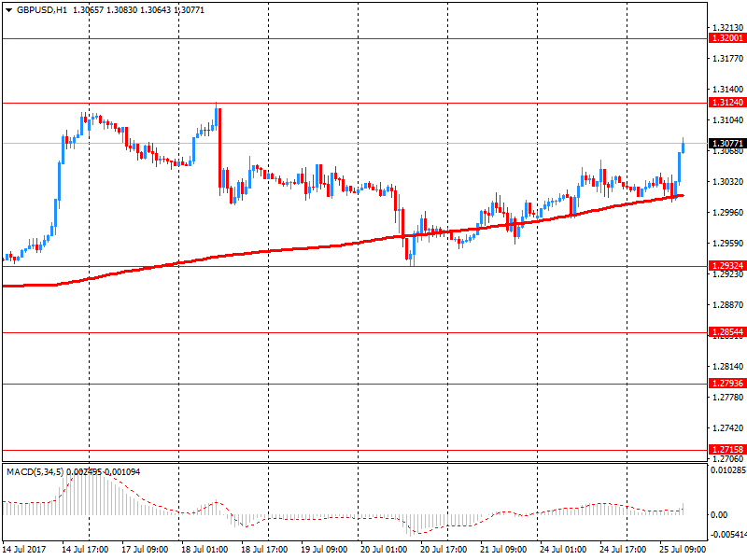The width and height of the screenshot is (747, 560).
Task: Click the GBPUSD,H1 chart title text
Action: (42, 10)
